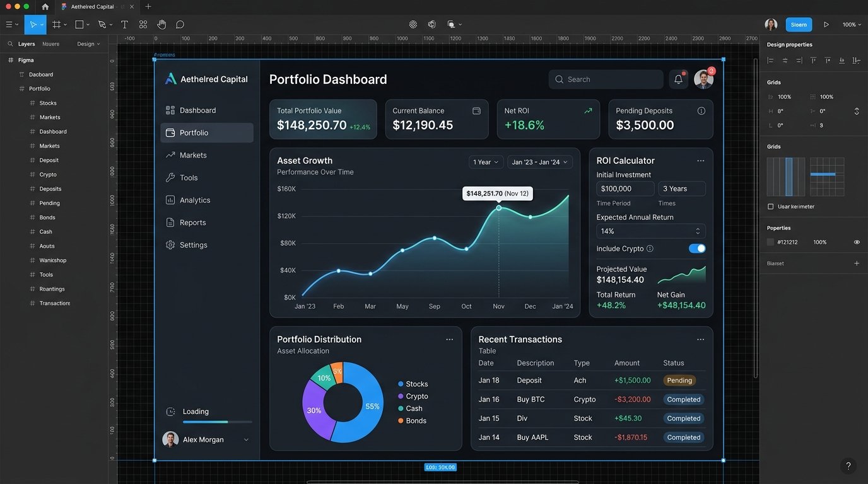Toggle the Include Crypto switch
Image resolution: width=868 pixels, height=484 pixels.
click(697, 248)
